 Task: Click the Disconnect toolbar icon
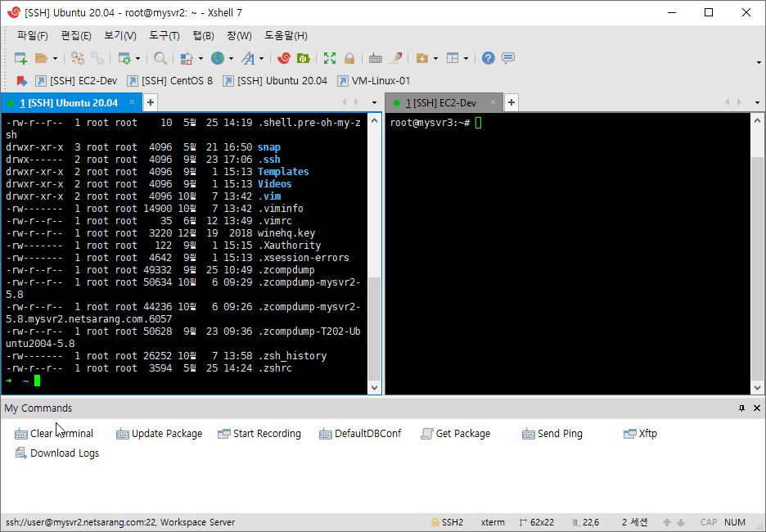(78, 59)
